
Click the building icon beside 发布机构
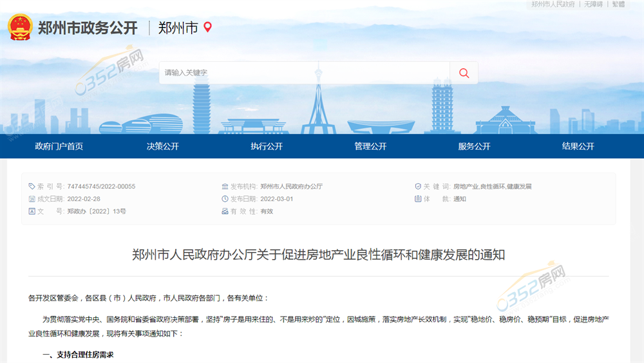click(225, 186)
